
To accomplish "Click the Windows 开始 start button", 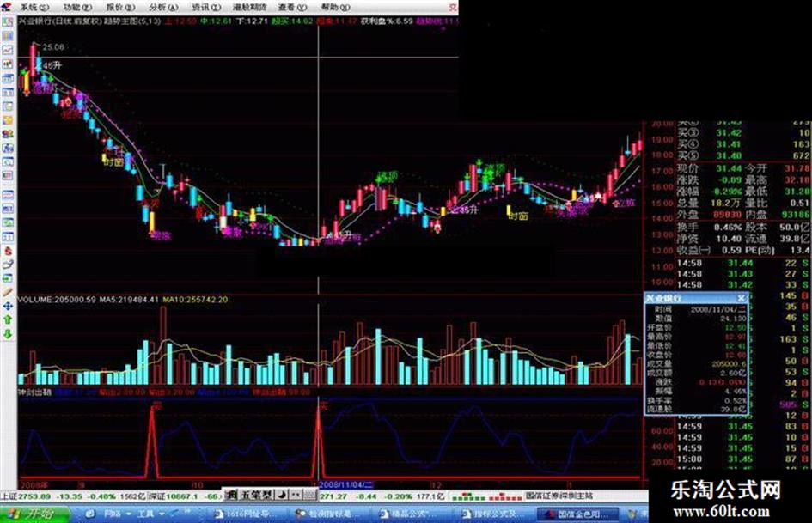I will click(35, 514).
